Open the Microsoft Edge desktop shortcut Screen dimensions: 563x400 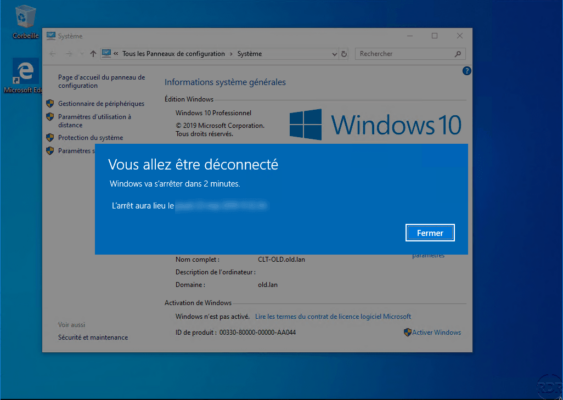click(x=25, y=76)
